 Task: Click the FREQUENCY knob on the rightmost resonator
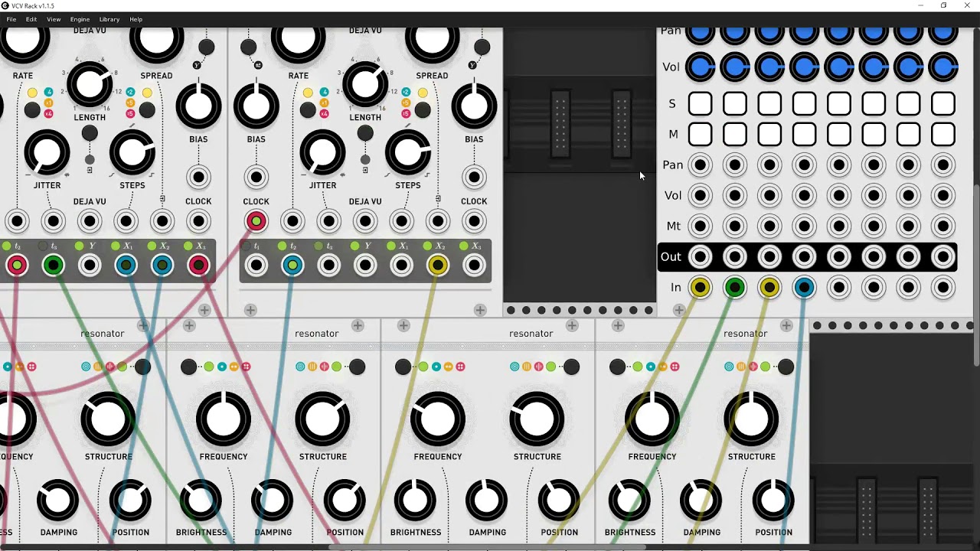(652, 419)
